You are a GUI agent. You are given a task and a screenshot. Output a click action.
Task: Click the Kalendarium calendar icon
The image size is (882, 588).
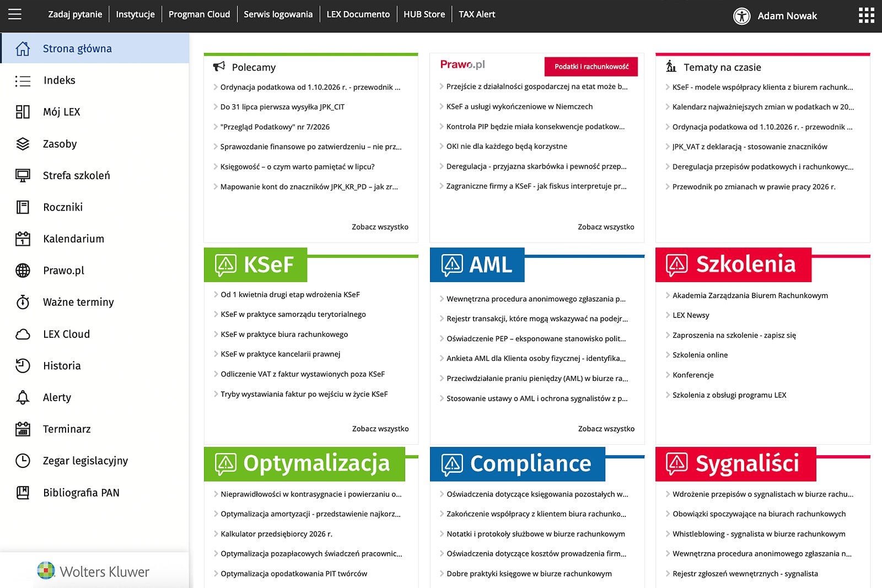23,239
